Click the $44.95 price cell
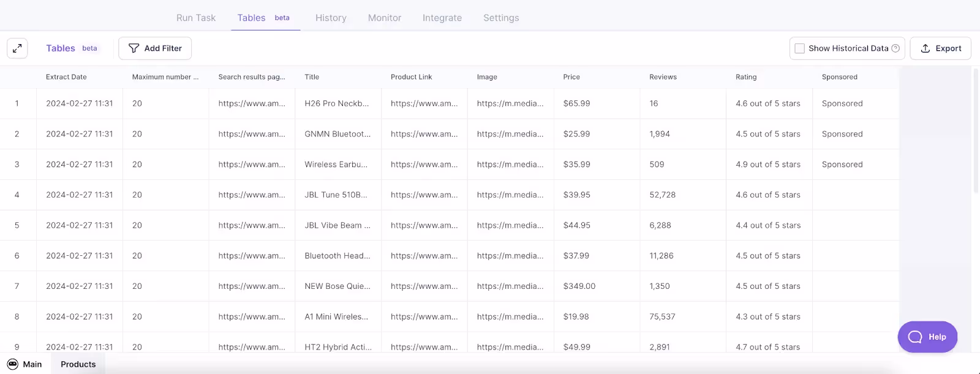Viewport: 980px width, 374px height. tap(597, 225)
